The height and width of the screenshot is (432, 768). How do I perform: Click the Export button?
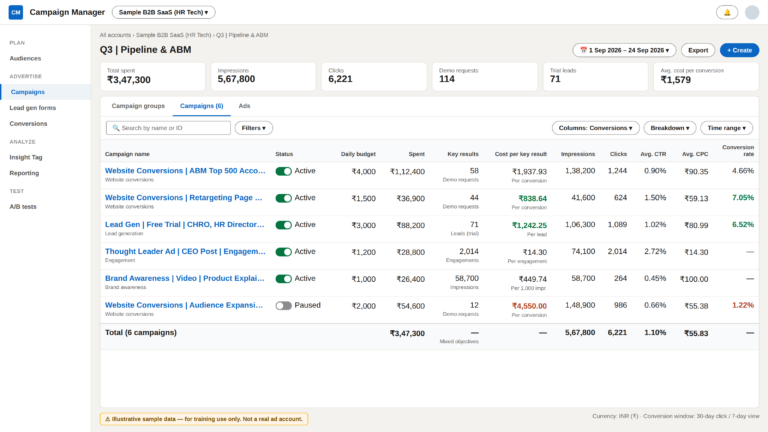[698, 50]
